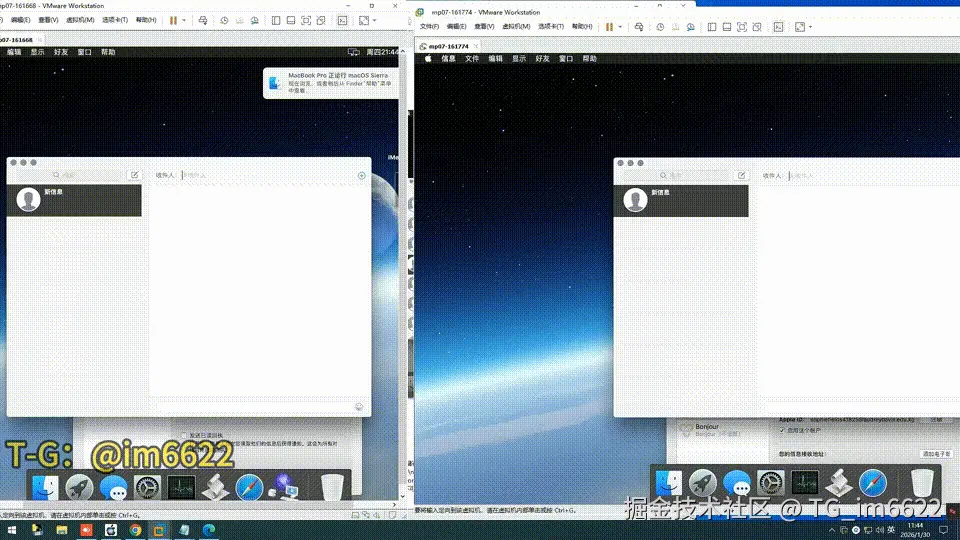This screenshot has height=540, width=960.
Task: Show library sidebar icon in left VMware toolbar
Action: tap(276, 20)
